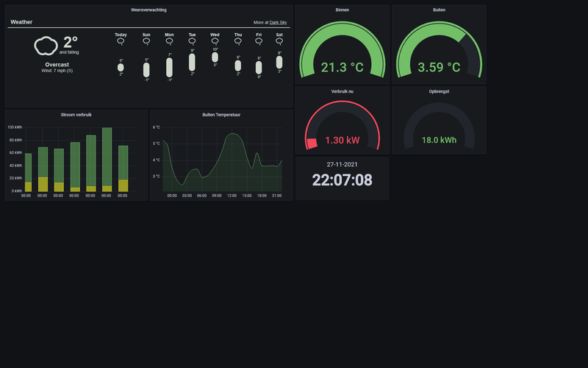Click the 03:00 time axis label

(x=187, y=196)
